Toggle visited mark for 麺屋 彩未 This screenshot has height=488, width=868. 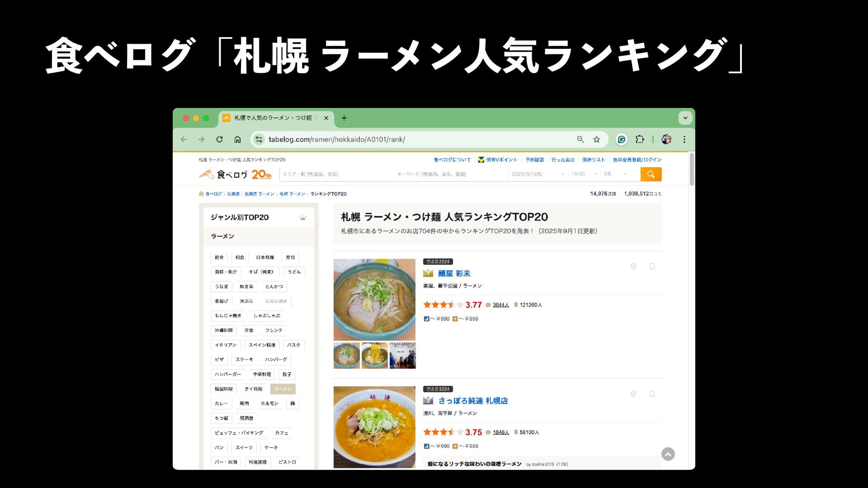pos(634,267)
